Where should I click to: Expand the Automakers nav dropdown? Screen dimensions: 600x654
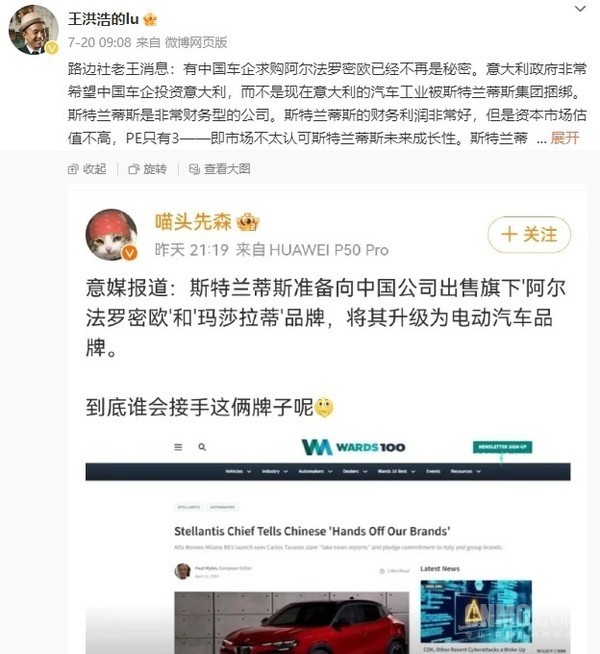point(315,471)
